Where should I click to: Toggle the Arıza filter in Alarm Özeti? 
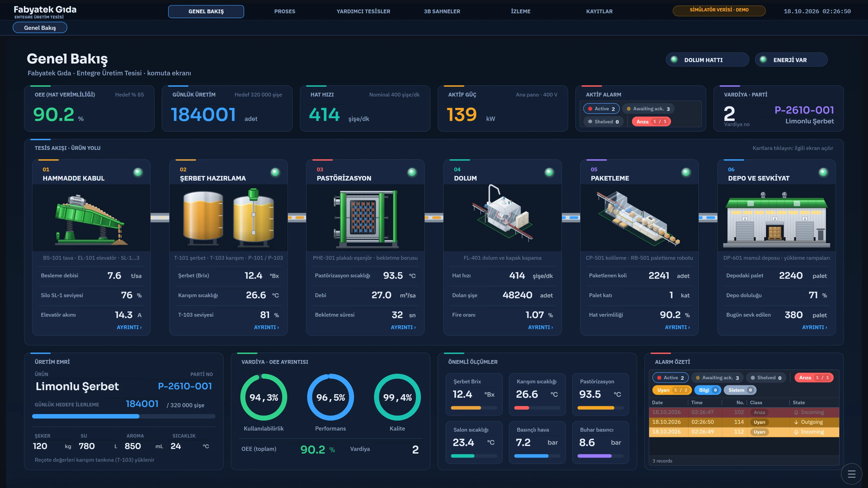point(814,378)
